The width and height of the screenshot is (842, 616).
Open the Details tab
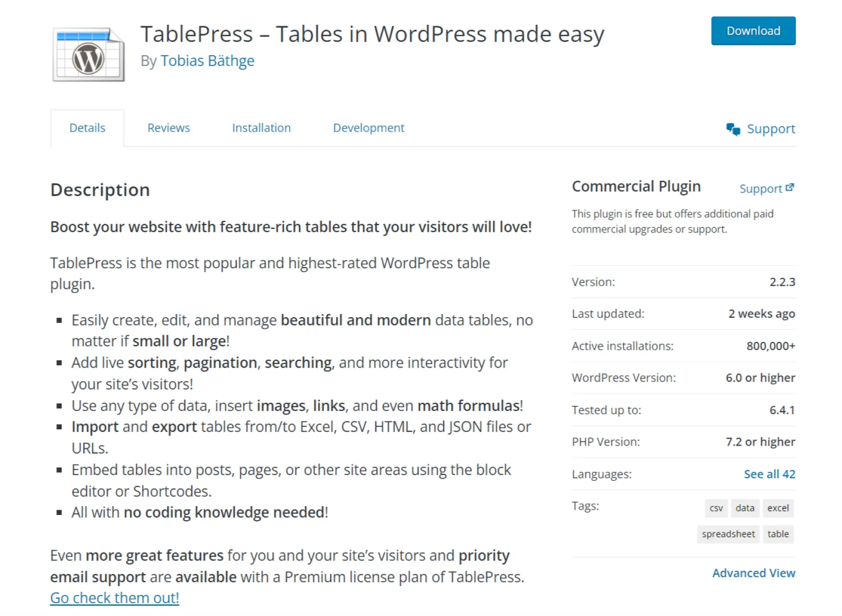point(87,128)
